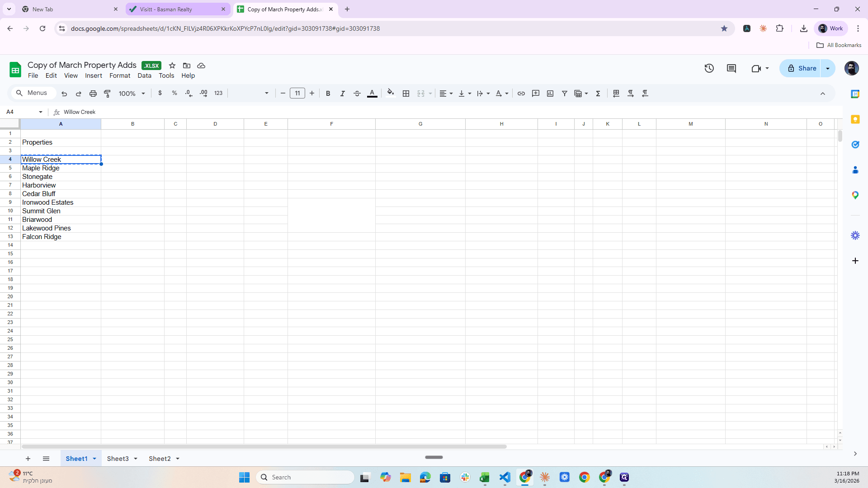868x488 pixels.
Task: Create a filter with funnel icon
Action: click(565, 94)
